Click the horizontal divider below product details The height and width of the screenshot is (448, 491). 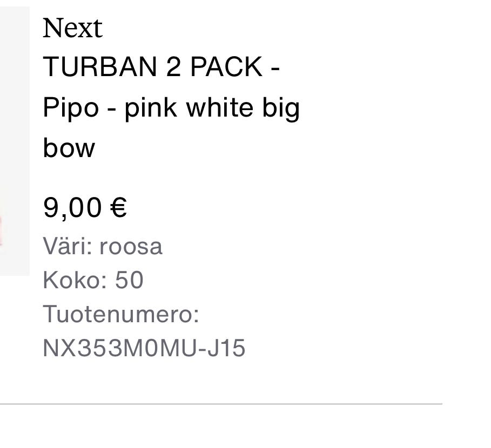[x=220, y=404]
